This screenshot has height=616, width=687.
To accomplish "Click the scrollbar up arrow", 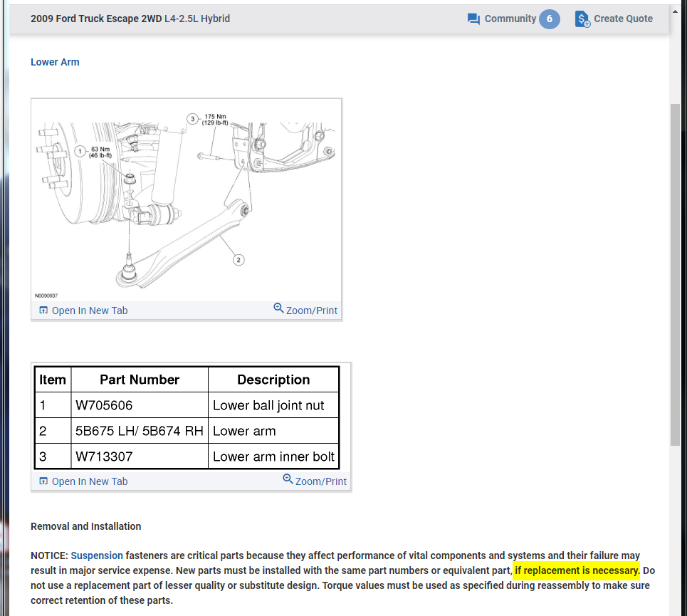I will pos(675,11).
